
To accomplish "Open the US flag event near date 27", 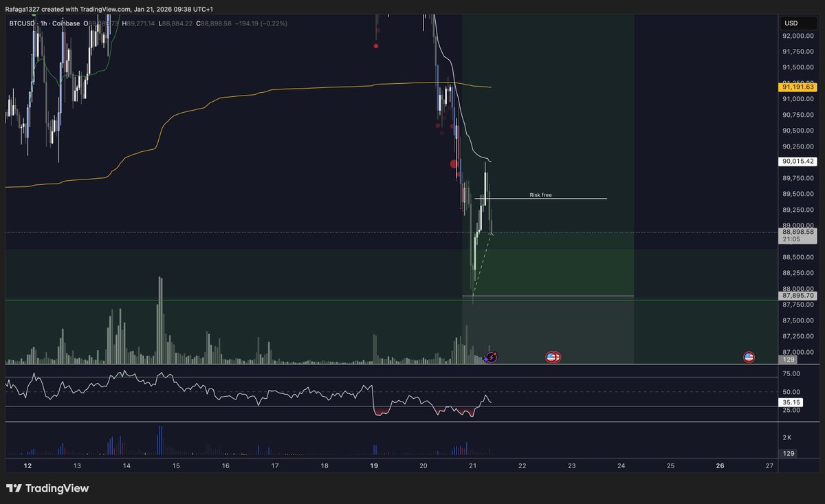I will pyautogui.click(x=749, y=357).
